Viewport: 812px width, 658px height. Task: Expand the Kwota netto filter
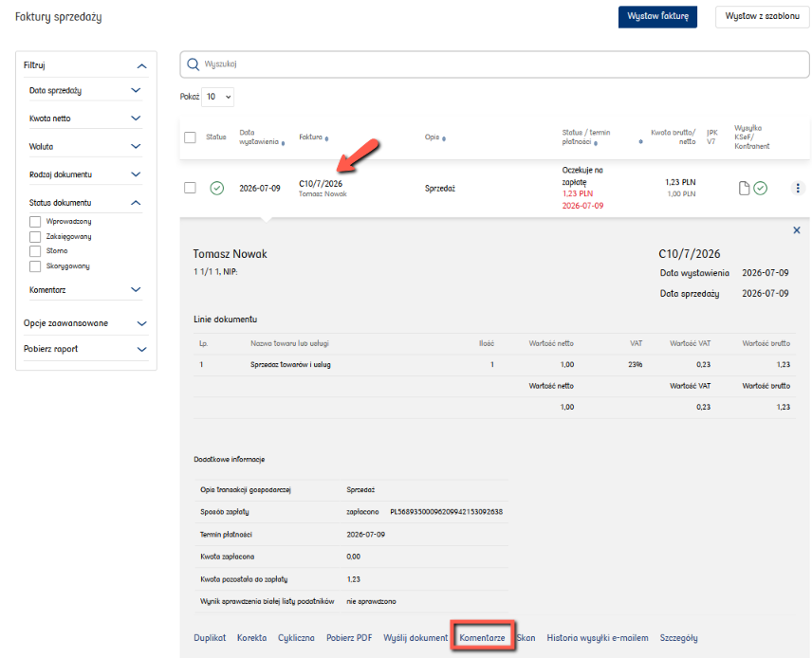click(136, 119)
